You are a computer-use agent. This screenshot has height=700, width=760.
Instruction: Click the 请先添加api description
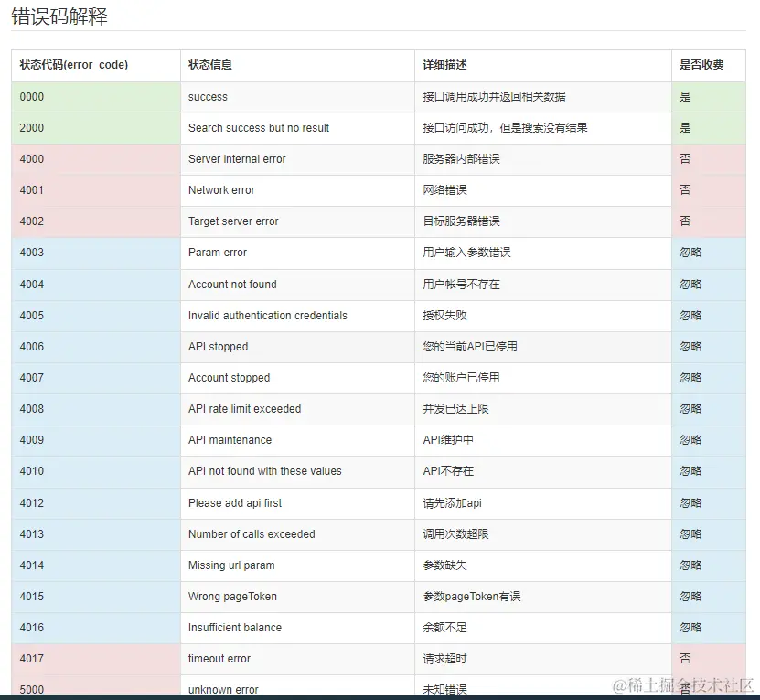[452, 503]
